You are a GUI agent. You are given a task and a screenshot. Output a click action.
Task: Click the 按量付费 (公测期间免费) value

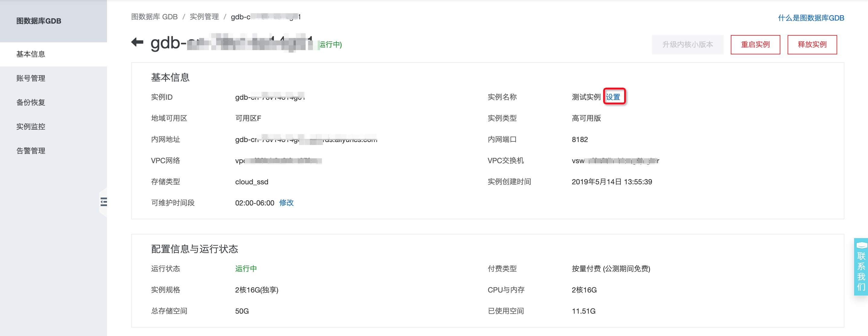click(x=611, y=269)
